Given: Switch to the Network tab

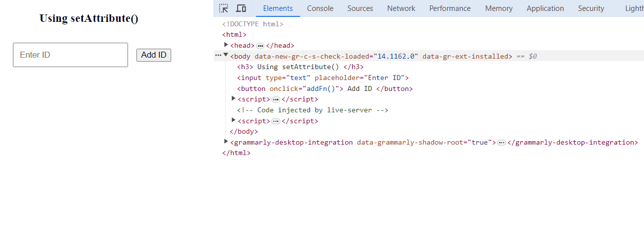Looking at the screenshot, I should [x=401, y=8].
